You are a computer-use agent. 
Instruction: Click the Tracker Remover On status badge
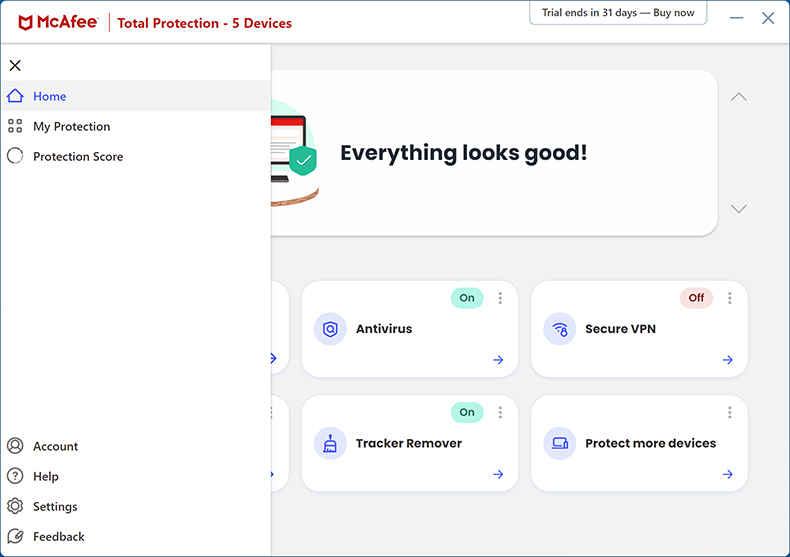(467, 412)
